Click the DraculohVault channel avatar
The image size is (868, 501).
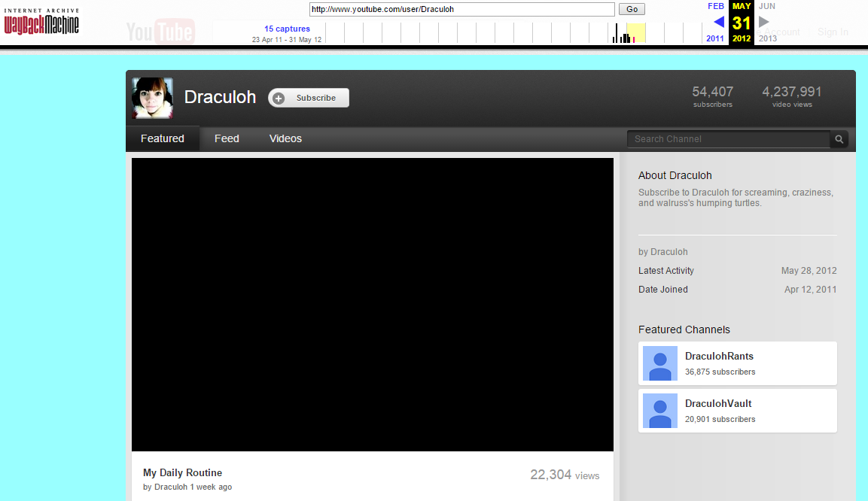(660, 411)
